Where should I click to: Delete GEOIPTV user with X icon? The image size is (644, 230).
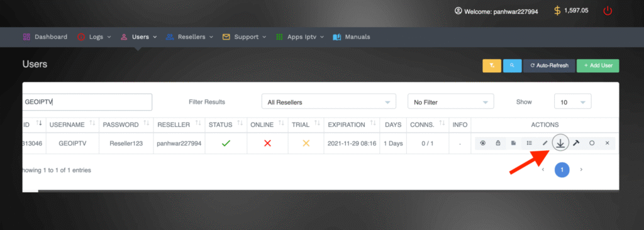(607, 143)
